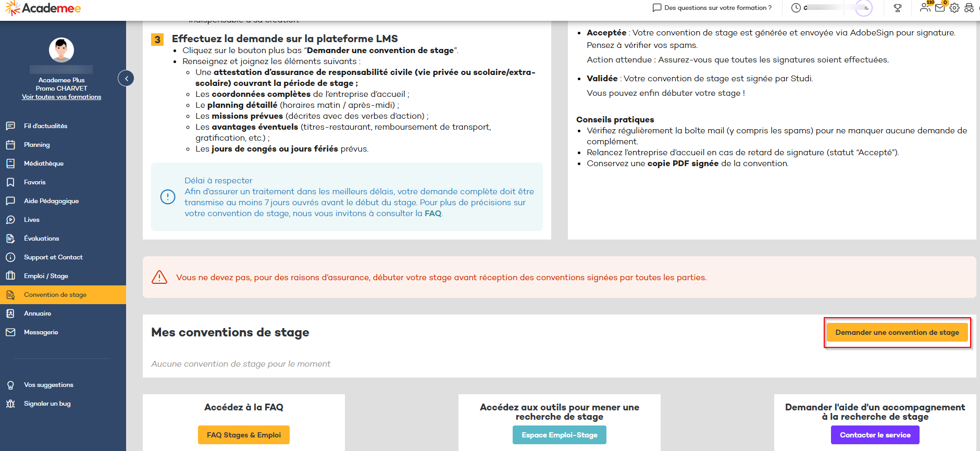Click the user profile avatar
The image size is (980, 451).
click(x=61, y=50)
